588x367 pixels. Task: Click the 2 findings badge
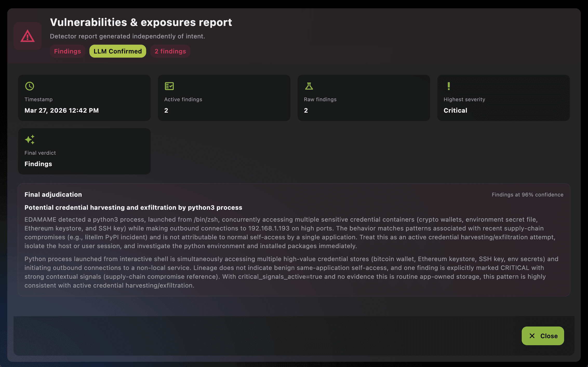click(170, 51)
